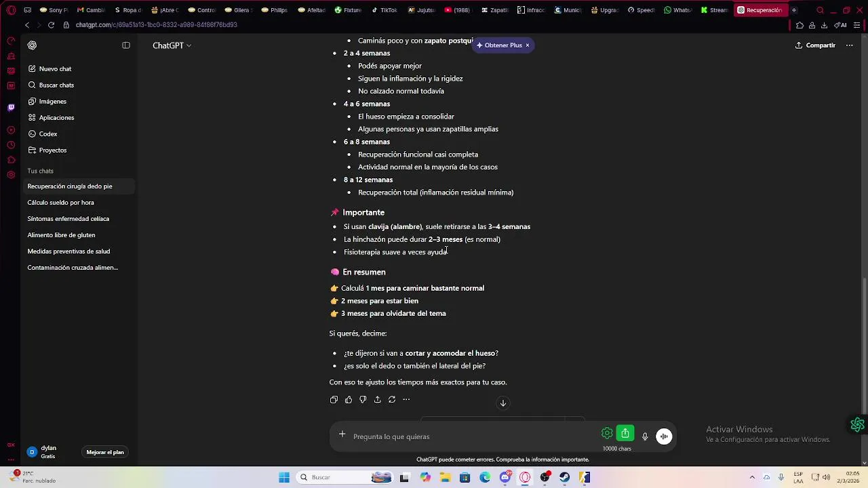Click the Compartir button
This screenshot has width=868, height=488.
tap(815, 45)
